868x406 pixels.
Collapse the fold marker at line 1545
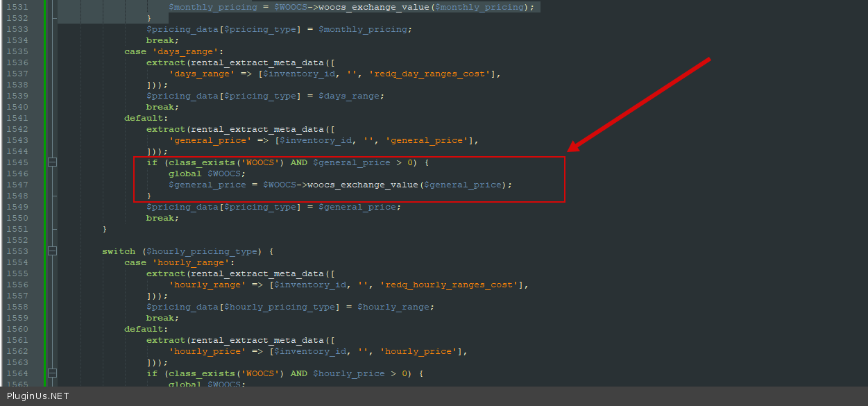tap(52, 162)
